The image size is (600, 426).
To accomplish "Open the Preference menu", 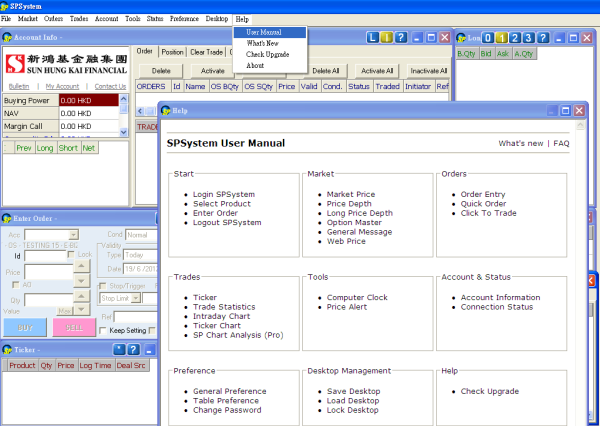I will click(184, 19).
